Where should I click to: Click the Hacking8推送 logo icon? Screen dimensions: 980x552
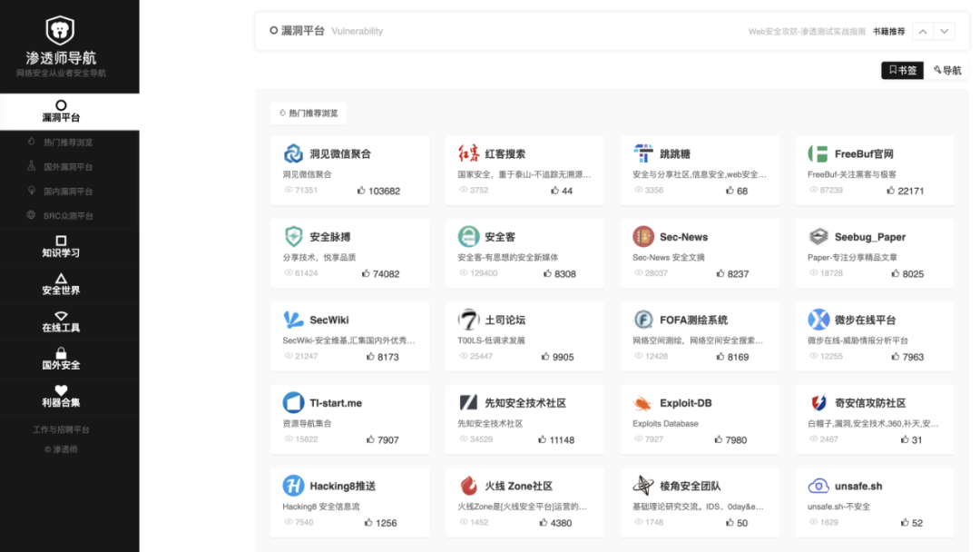pos(293,486)
